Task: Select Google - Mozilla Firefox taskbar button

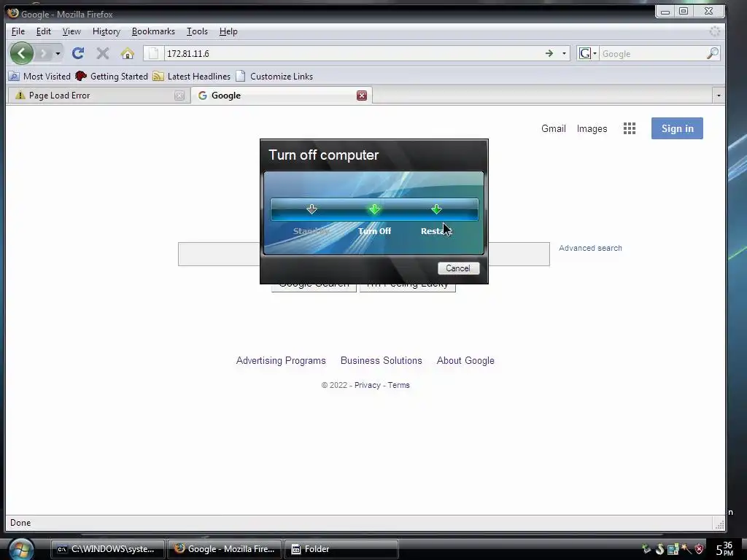Action: tap(225, 549)
